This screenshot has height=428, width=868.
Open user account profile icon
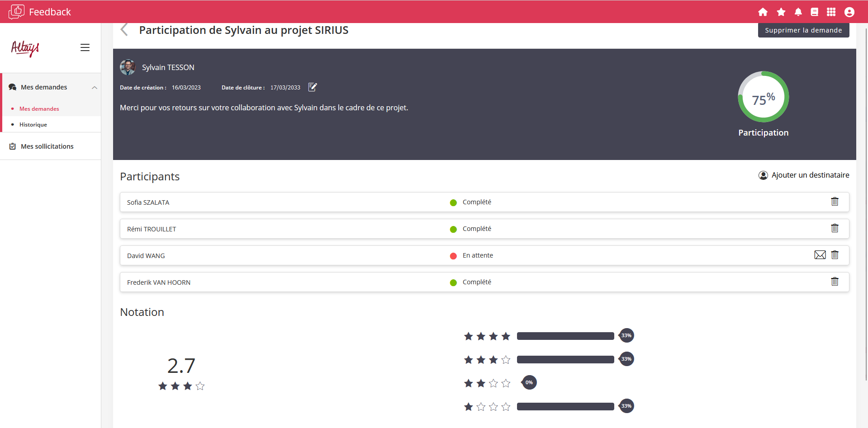[x=849, y=12]
